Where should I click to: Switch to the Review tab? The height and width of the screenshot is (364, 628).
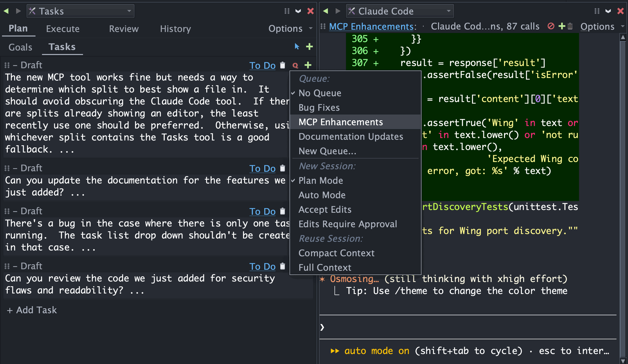124,29
